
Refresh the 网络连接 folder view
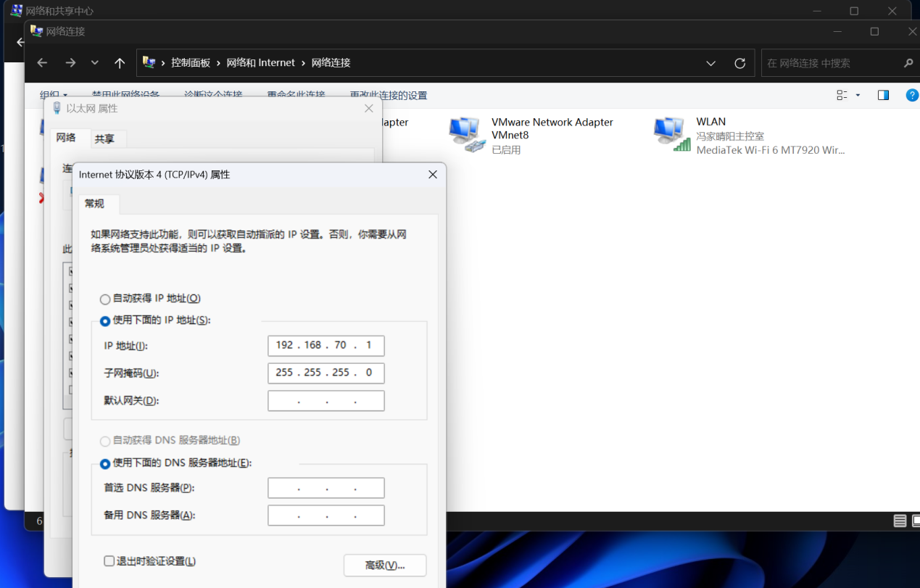(739, 63)
